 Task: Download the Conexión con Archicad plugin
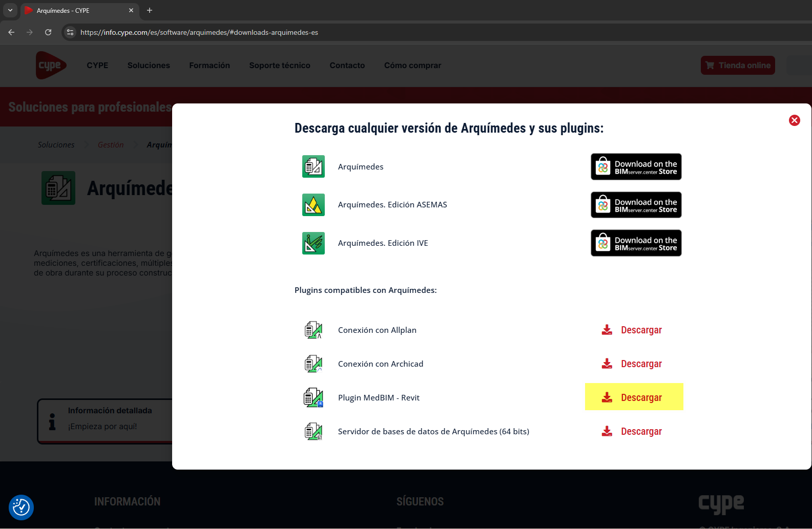(x=632, y=364)
